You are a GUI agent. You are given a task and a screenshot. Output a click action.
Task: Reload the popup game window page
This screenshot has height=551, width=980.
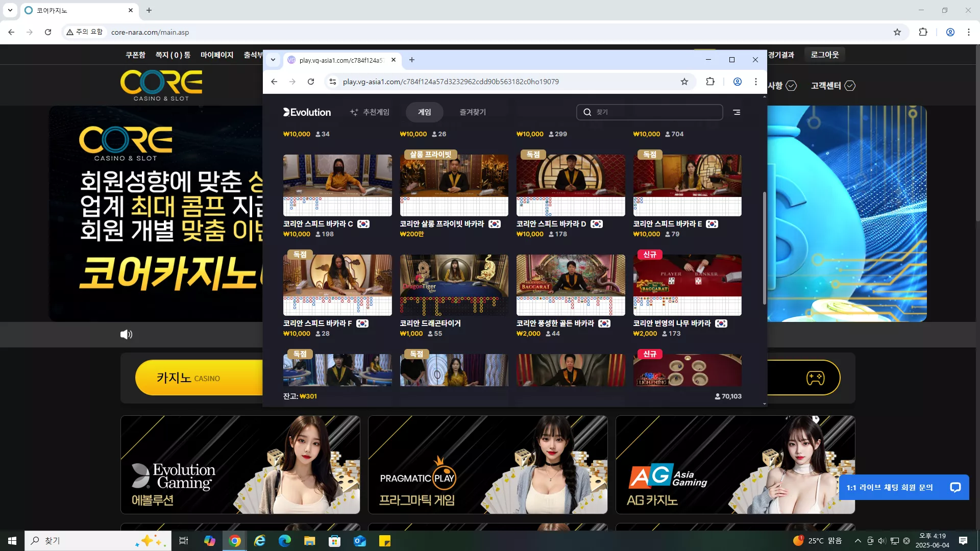click(x=311, y=82)
